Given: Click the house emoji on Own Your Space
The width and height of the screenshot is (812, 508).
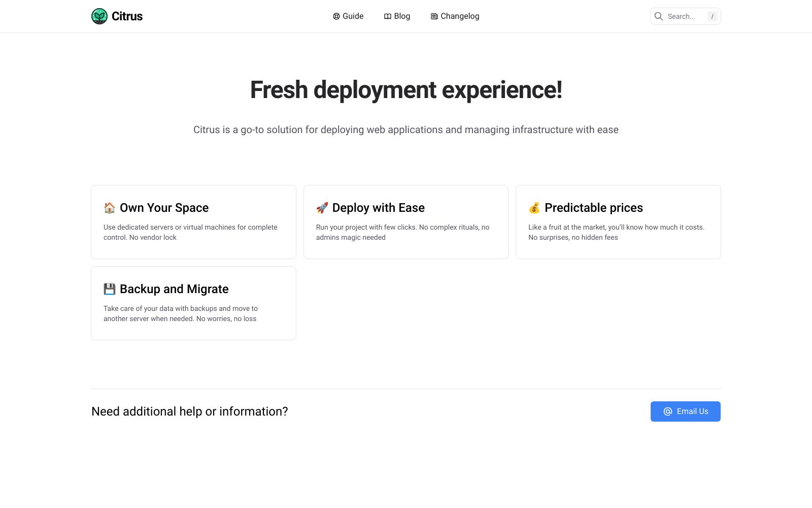Looking at the screenshot, I should (109, 208).
